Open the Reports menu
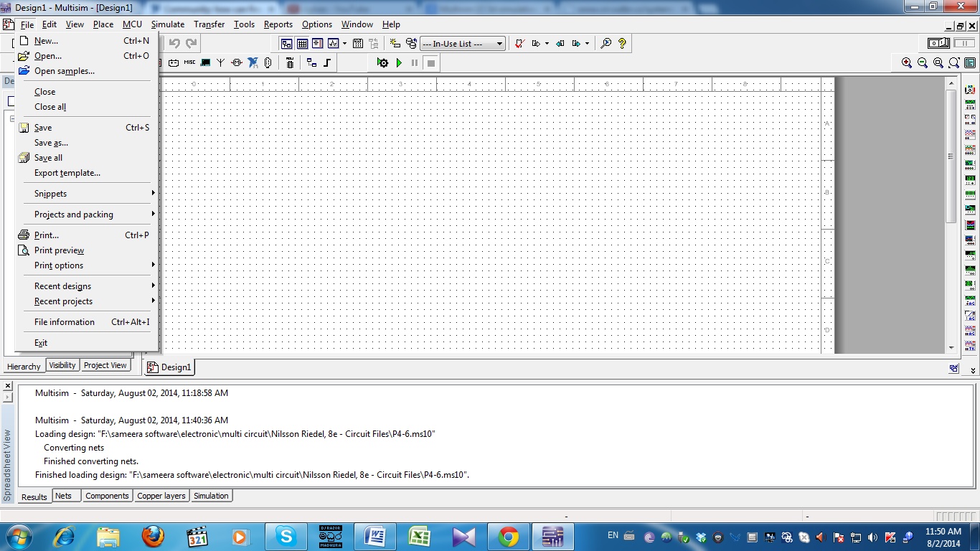The height and width of the screenshot is (551, 980). coord(278,24)
